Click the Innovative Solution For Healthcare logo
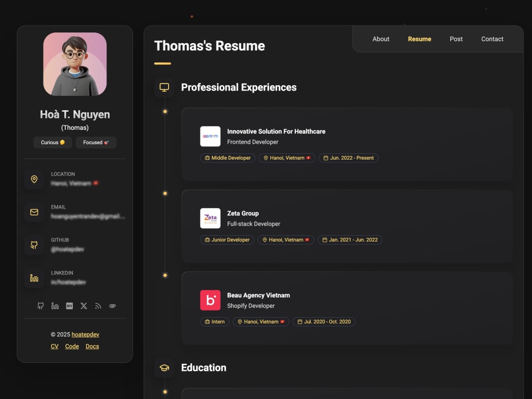The image size is (532, 399). tap(210, 136)
